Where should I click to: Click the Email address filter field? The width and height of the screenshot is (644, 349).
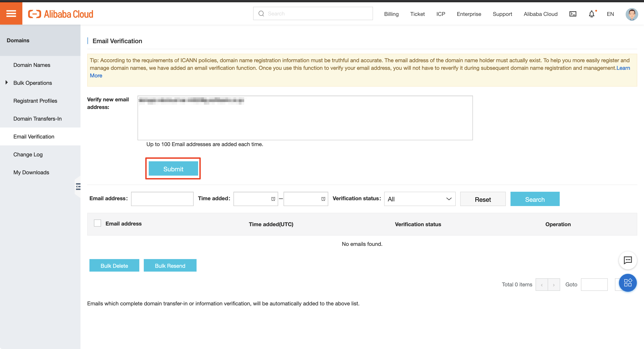(x=162, y=199)
